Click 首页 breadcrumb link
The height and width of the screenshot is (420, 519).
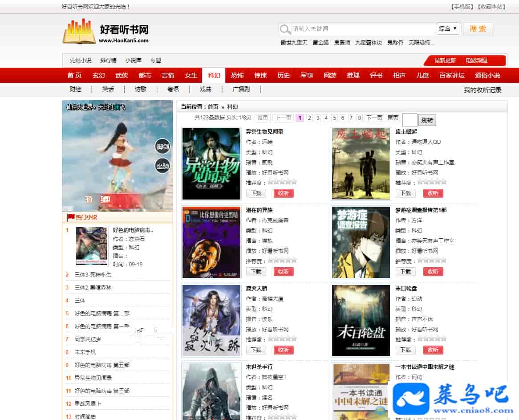tap(213, 106)
